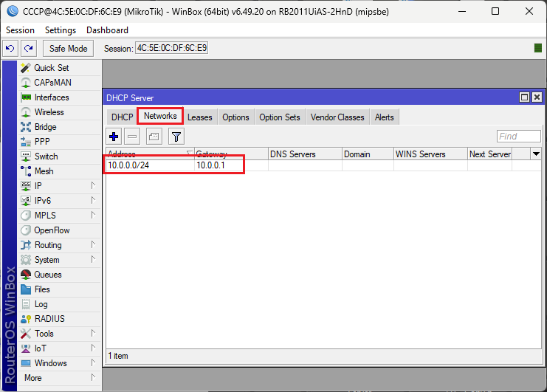This screenshot has width=547, height=392.
Task: Maximize the DHCP Server inner window
Action: coord(524,97)
